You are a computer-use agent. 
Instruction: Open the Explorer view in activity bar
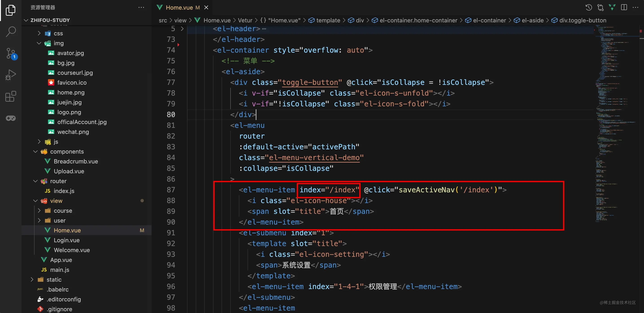pos(11,10)
